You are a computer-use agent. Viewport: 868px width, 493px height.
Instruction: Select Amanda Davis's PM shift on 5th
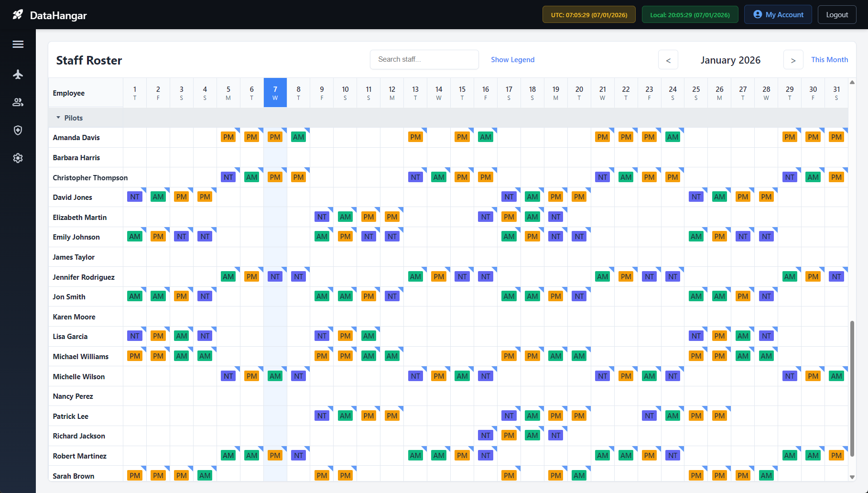pyautogui.click(x=228, y=137)
